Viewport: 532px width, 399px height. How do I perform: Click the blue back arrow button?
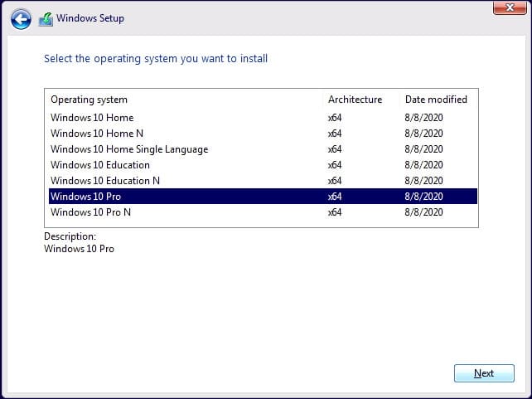tap(22, 18)
